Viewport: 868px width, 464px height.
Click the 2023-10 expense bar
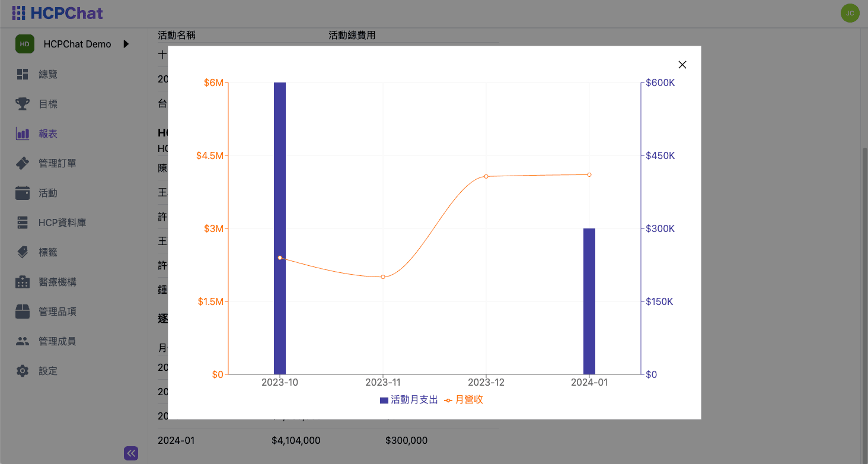(280, 228)
